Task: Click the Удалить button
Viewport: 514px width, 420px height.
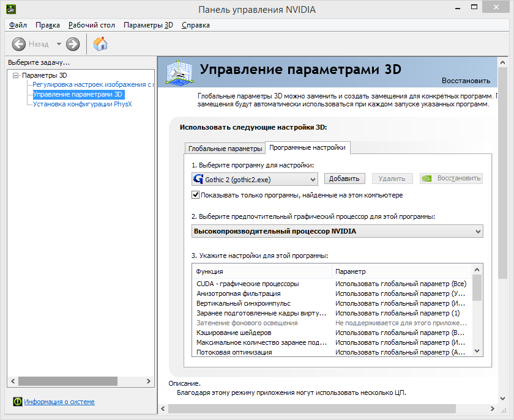Action: coord(392,179)
